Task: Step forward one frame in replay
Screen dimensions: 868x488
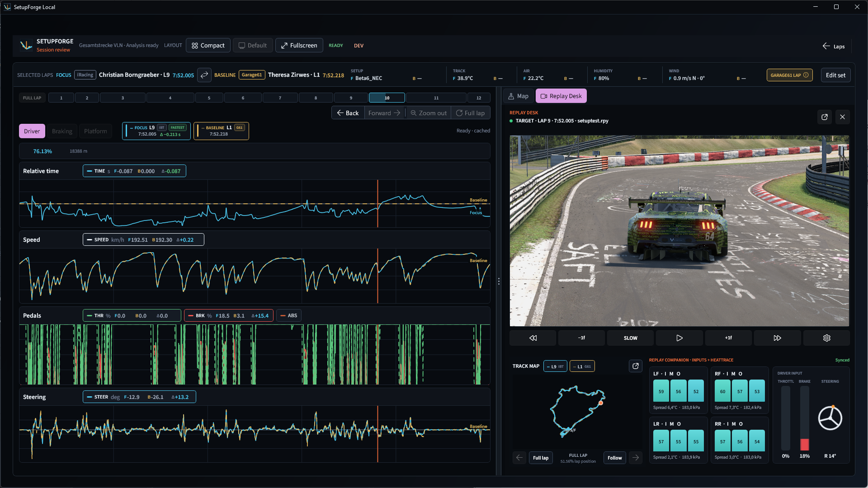Action: click(728, 338)
